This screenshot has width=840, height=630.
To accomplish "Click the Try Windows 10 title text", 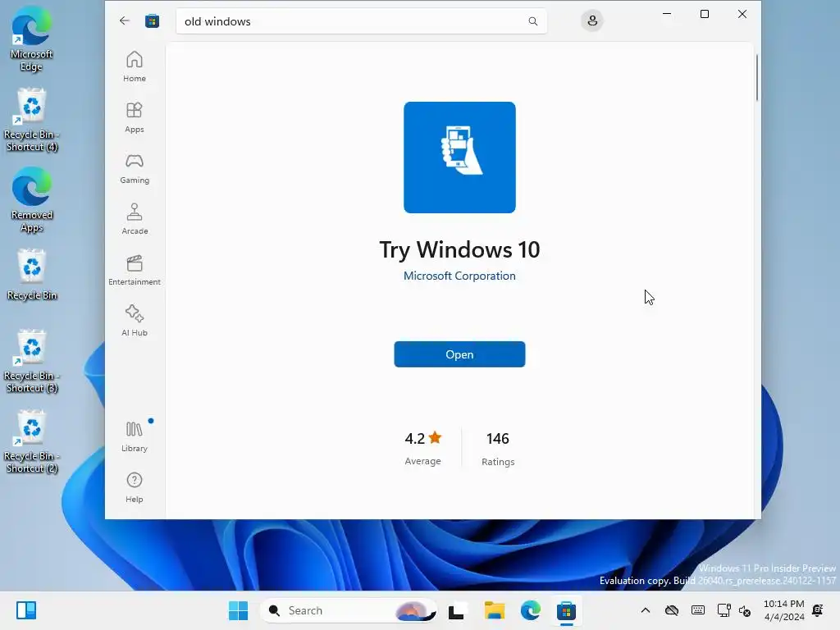I will point(459,249).
